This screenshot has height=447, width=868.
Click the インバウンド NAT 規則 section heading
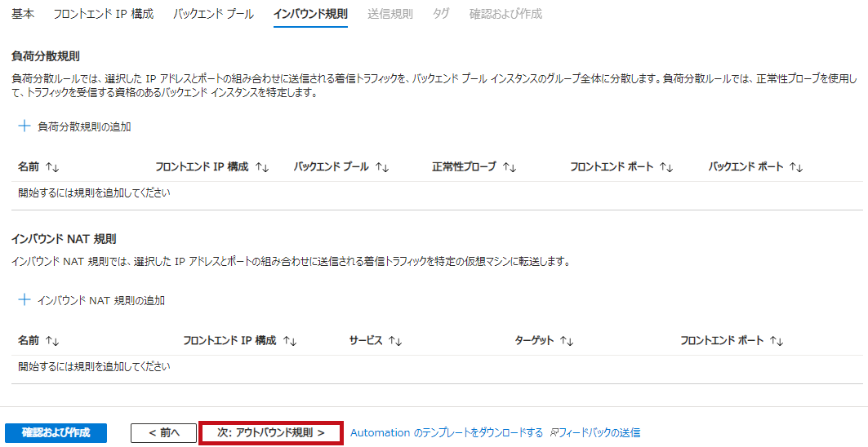[64, 239]
